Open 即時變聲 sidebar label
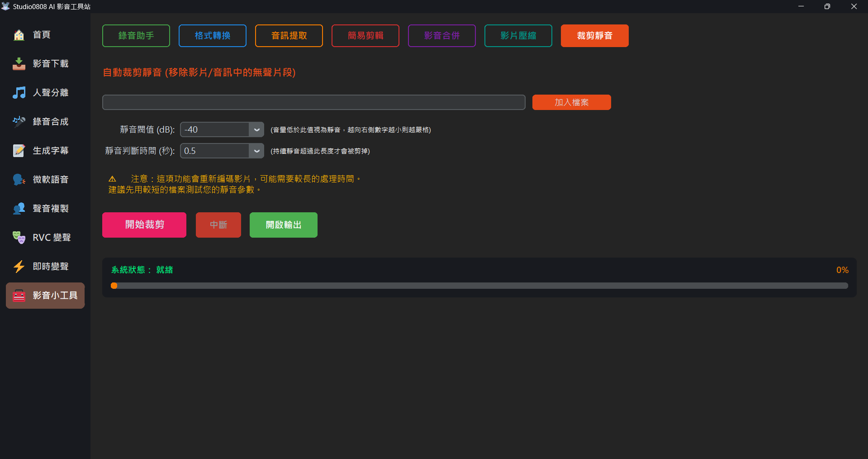The image size is (868, 459). (51, 267)
